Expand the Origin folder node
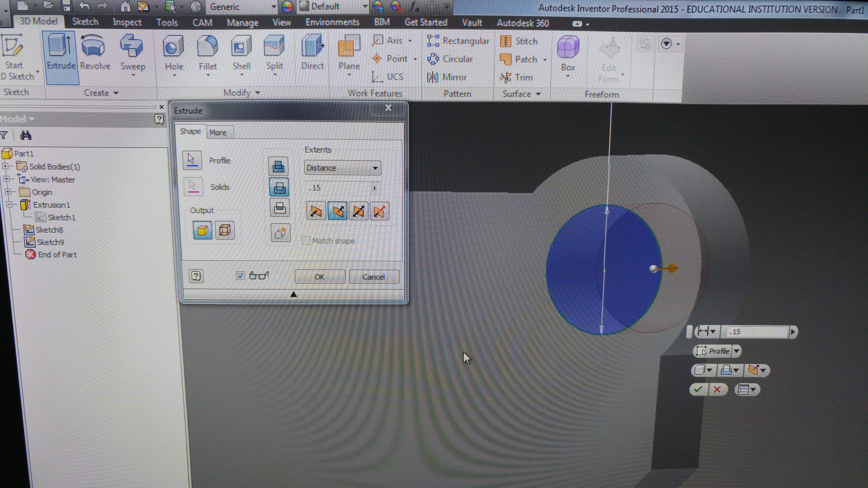Viewport: 868px width, 488px height. pos(8,192)
